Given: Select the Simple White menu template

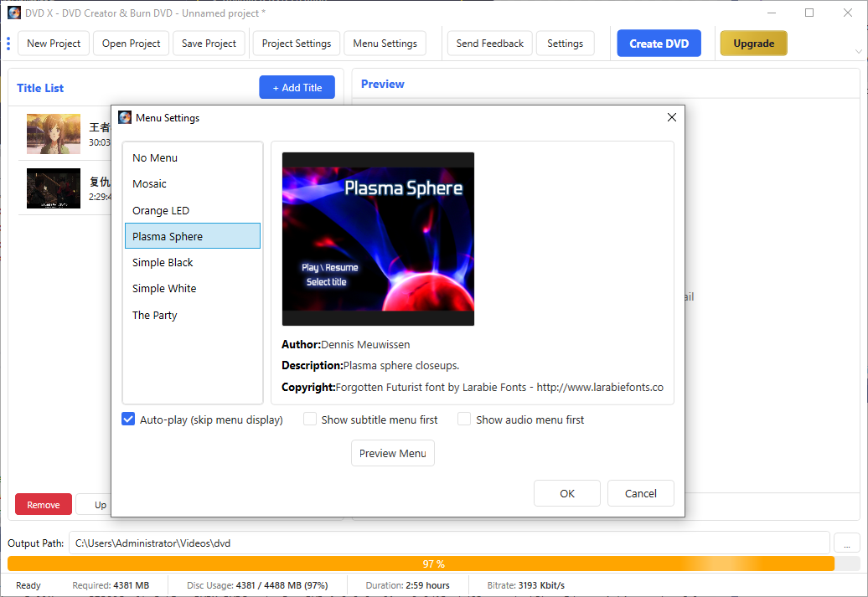Looking at the screenshot, I should tap(193, 288).
